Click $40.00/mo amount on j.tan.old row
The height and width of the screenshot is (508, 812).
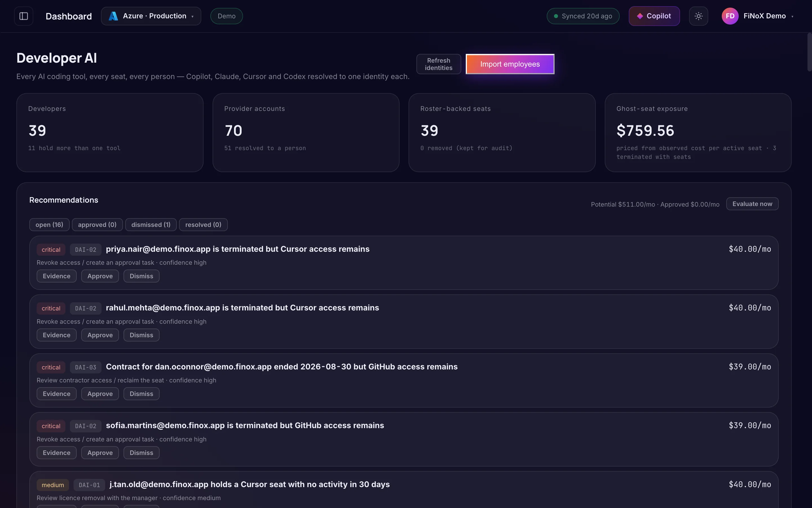point(750,485)
